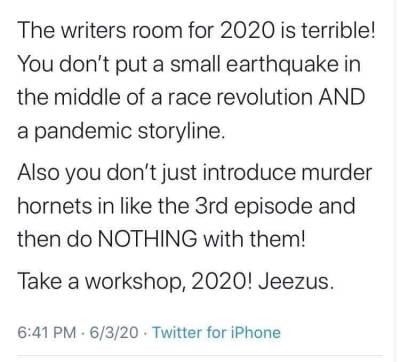Click the phrase 'pandemic storyline.'
The width and height of the screenshot is (400, 362).
click(x=128, y=131)
